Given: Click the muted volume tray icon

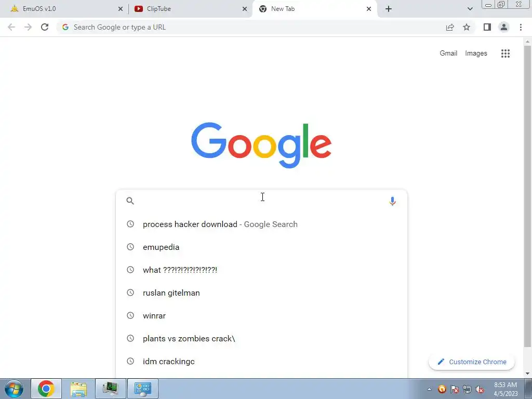Looking at the screenshot, I should tap(480, 389).
